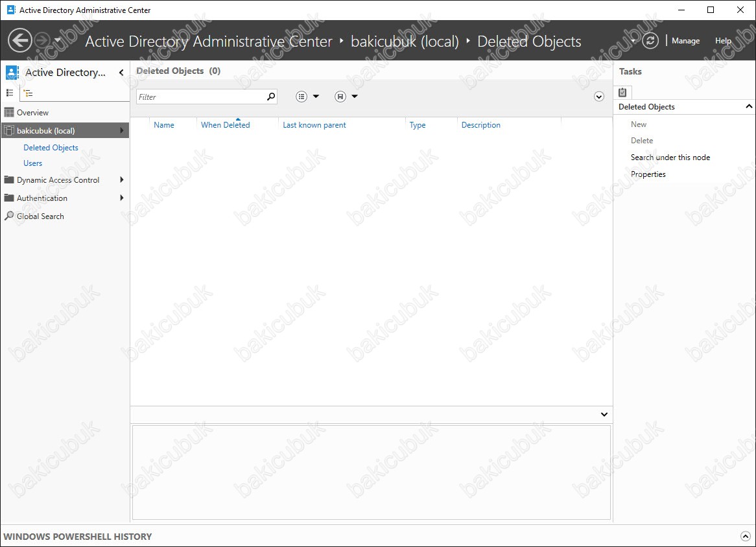Click the Global Search magnifier icon
Image resolution: width=756 pixels, height=547 pixels.
coord(8,216)
